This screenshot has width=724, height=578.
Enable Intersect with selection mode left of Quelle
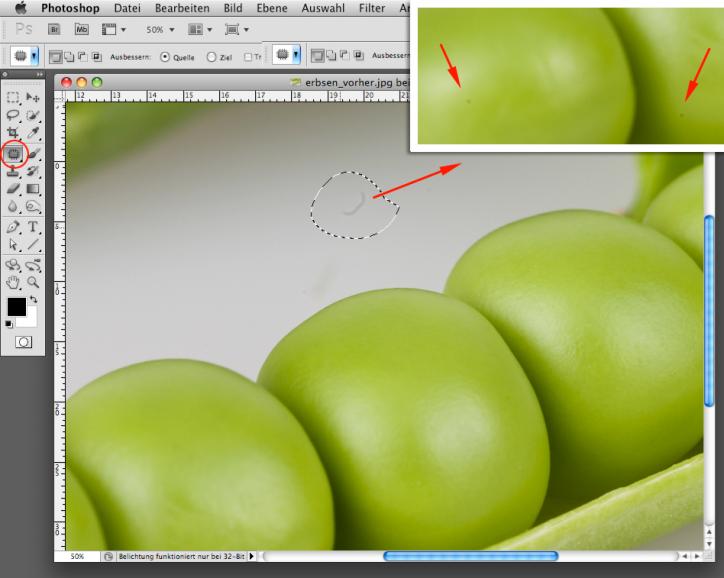click(x=97, y=57)
